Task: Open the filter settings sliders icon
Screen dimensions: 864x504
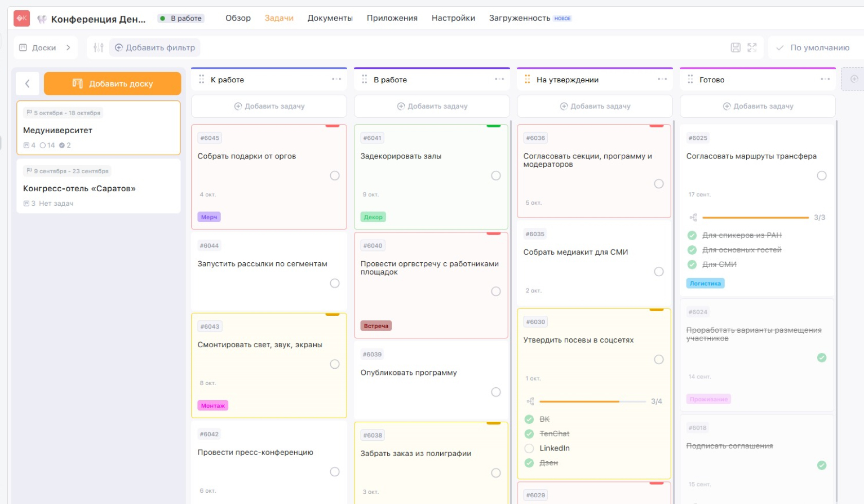Action: click(x=98, y=47)
